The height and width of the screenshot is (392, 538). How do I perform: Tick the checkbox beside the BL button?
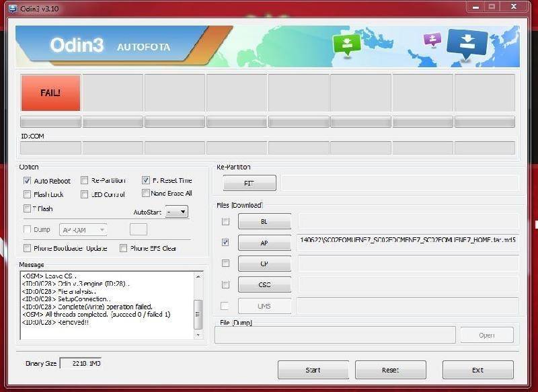click(225, 221)
